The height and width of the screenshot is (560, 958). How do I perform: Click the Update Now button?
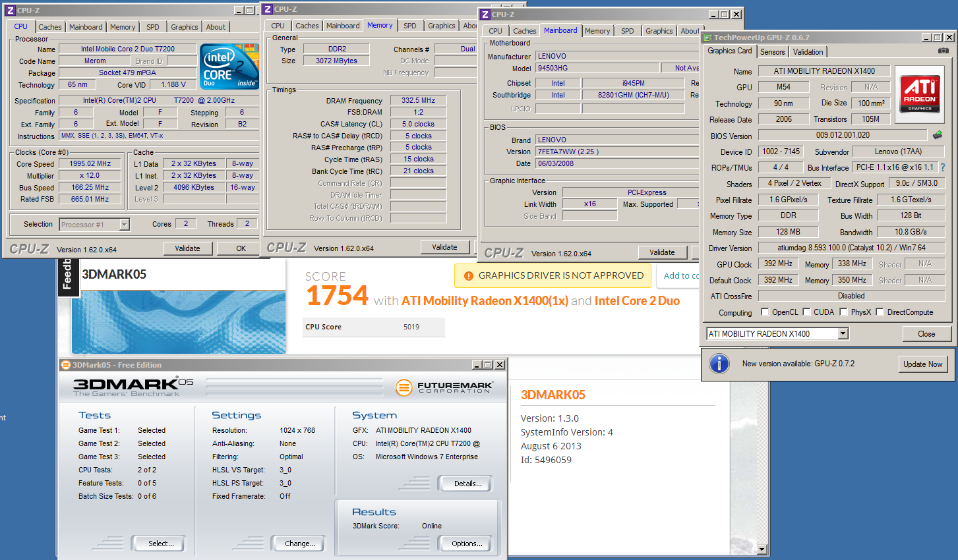point(923,364)
